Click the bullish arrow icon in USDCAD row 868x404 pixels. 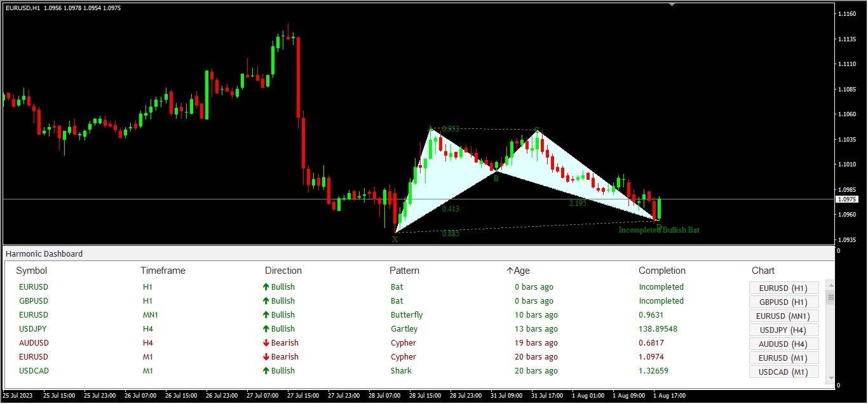click(x=266, y=371)
